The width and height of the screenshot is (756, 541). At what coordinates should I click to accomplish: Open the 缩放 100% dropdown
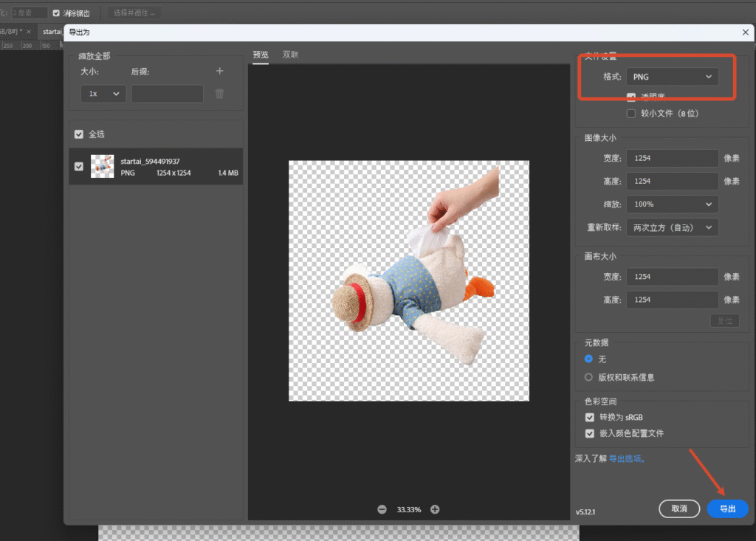click(672, 204)
